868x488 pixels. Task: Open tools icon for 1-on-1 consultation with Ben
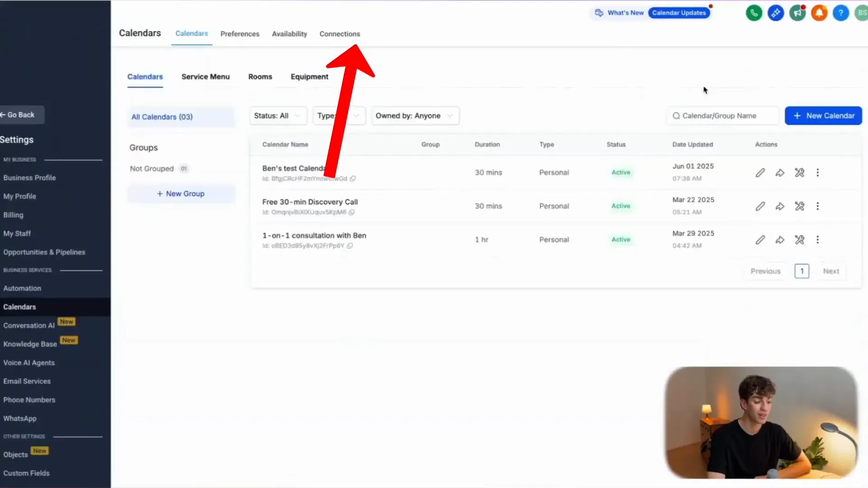click(799, 239)
